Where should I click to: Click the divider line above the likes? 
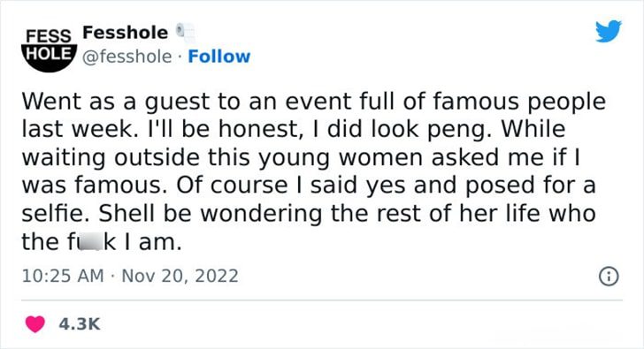pyautogui.click(x=322, y=300)
